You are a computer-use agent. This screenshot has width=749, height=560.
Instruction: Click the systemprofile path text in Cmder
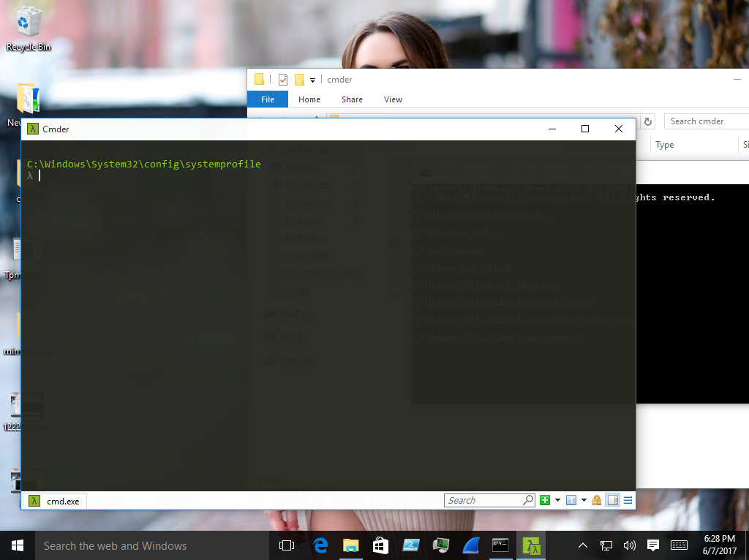(x=144, y=164)
